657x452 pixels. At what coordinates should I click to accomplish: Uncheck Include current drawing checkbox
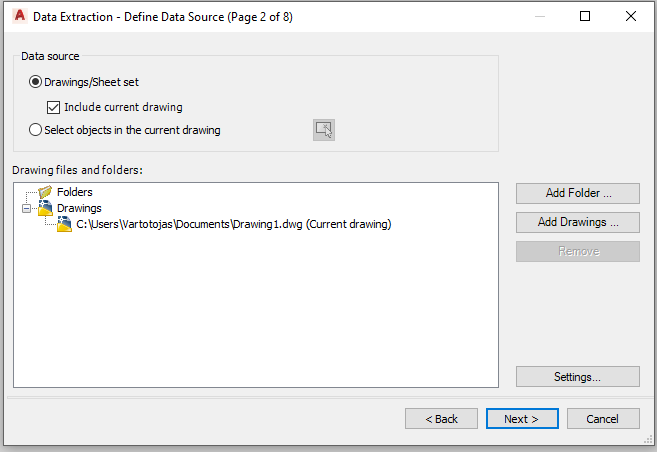coord(53,107)
